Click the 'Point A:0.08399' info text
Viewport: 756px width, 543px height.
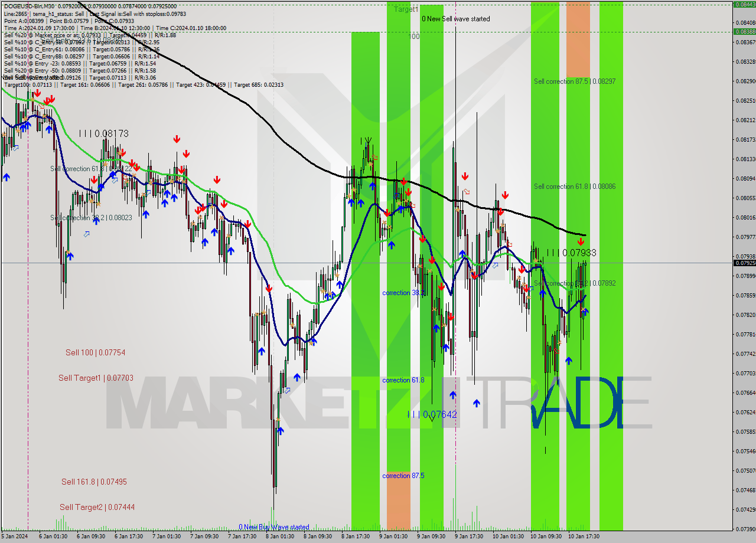point(23,21)
